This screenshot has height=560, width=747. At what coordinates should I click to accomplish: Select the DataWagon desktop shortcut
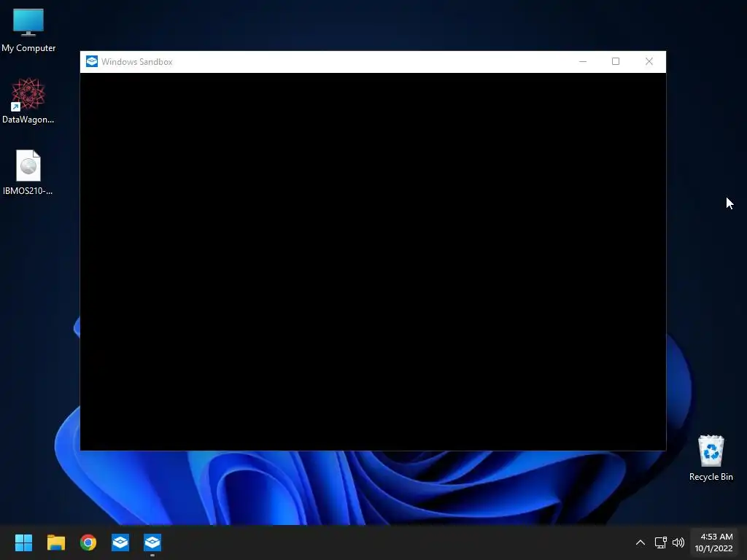point(28,101)
